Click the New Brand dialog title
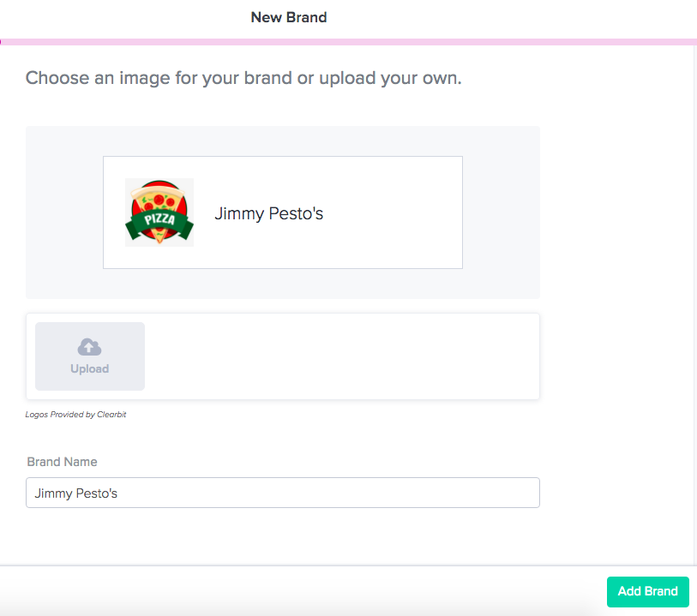The width and height of the screenshot is (697, 616). tap(289, 17)
